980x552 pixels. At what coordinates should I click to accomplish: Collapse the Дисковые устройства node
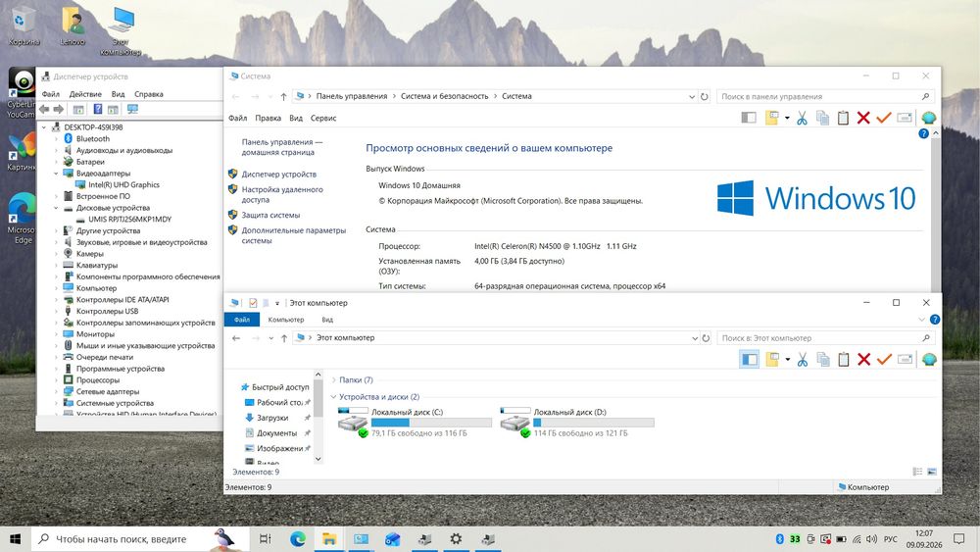click(56, 208)
